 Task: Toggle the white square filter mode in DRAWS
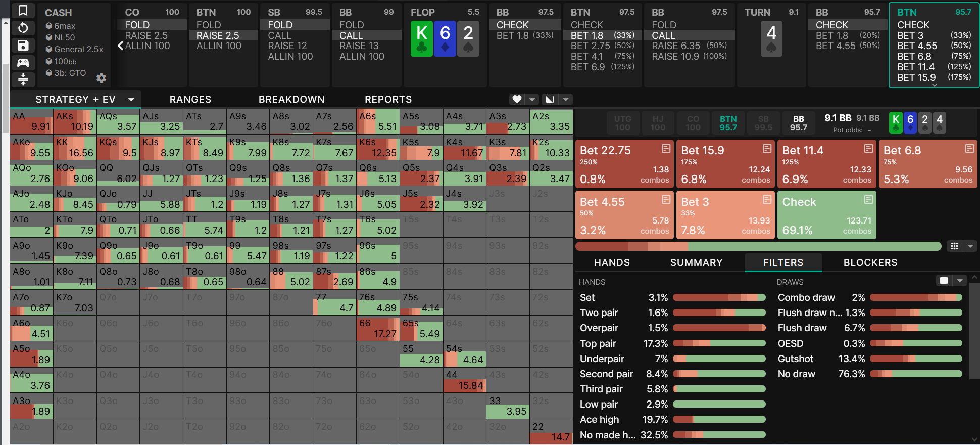944,281
